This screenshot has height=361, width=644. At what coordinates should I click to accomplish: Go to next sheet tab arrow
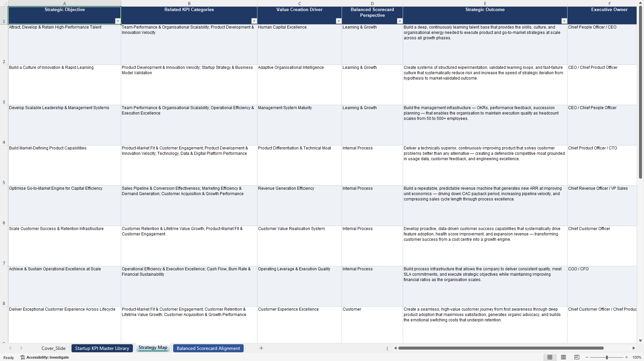21,348
